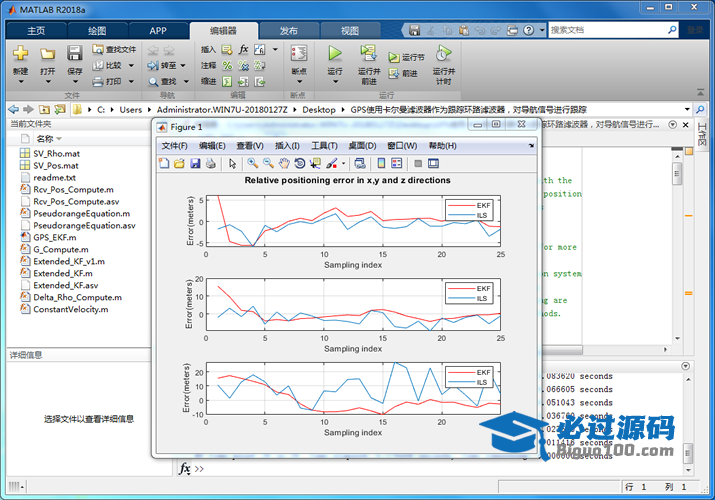Click the green Run (运行) icon

pyautogui.click(x=335, y=53)
